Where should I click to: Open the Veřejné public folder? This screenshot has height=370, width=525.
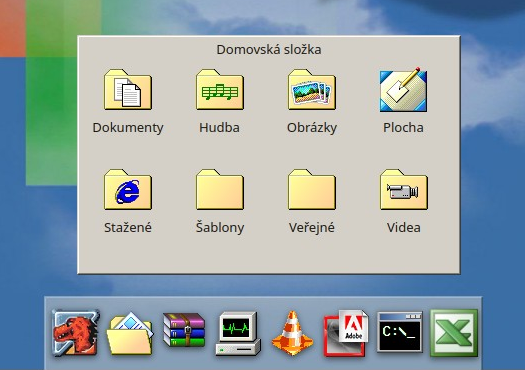pyautogui.click(x=312, y=190)
